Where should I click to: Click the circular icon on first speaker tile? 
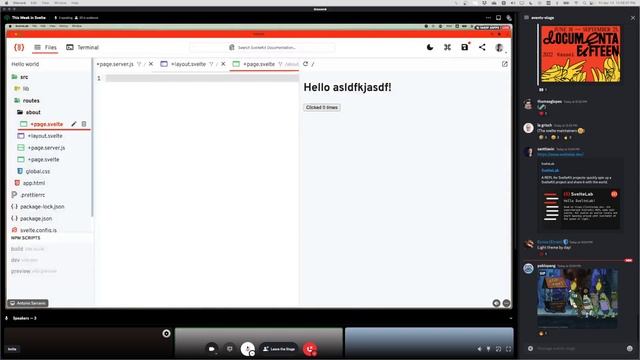click(x=166, y=333)
